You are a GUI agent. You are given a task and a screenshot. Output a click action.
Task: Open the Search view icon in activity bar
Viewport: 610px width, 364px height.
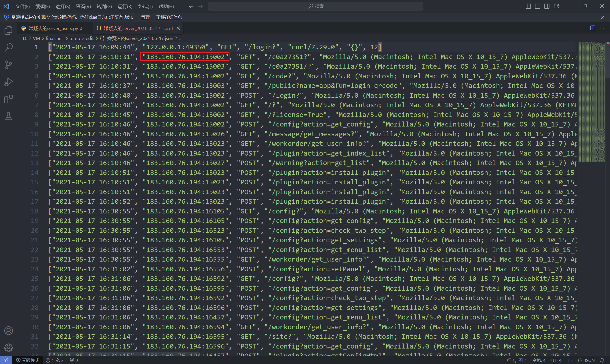pos(9,48)
